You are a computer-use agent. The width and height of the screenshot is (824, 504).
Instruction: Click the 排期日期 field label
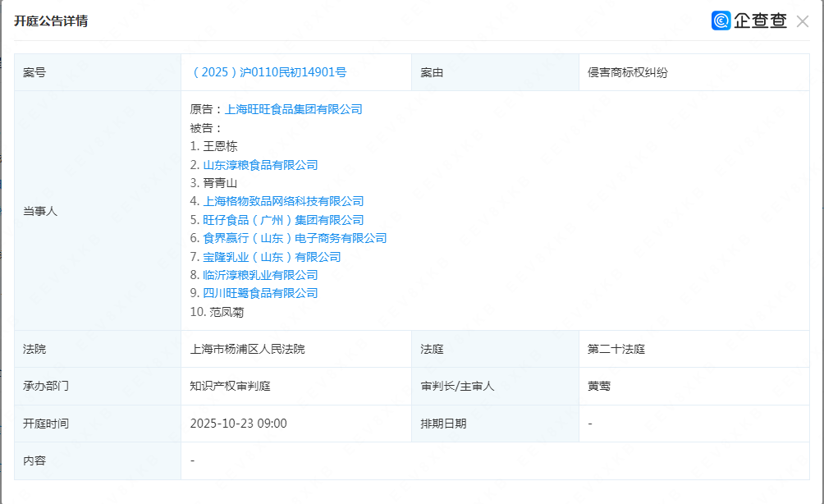coord(443,424)
